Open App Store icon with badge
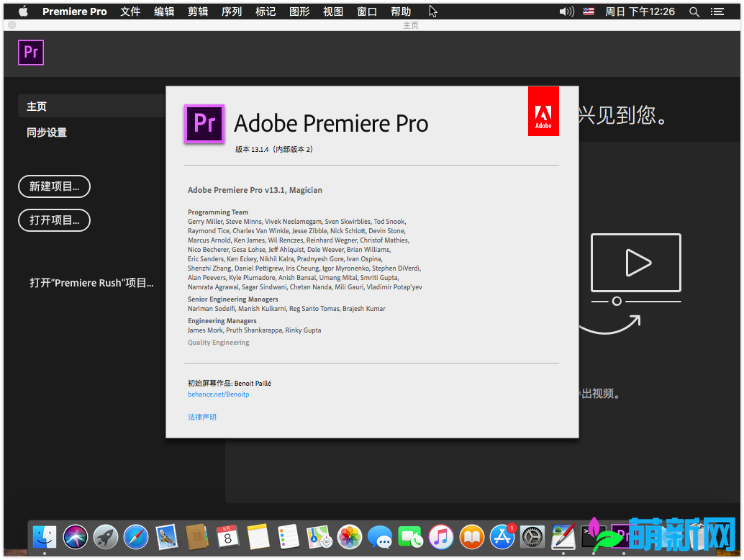The height and width of the screenshot is (560, 744). click(502, 537)
